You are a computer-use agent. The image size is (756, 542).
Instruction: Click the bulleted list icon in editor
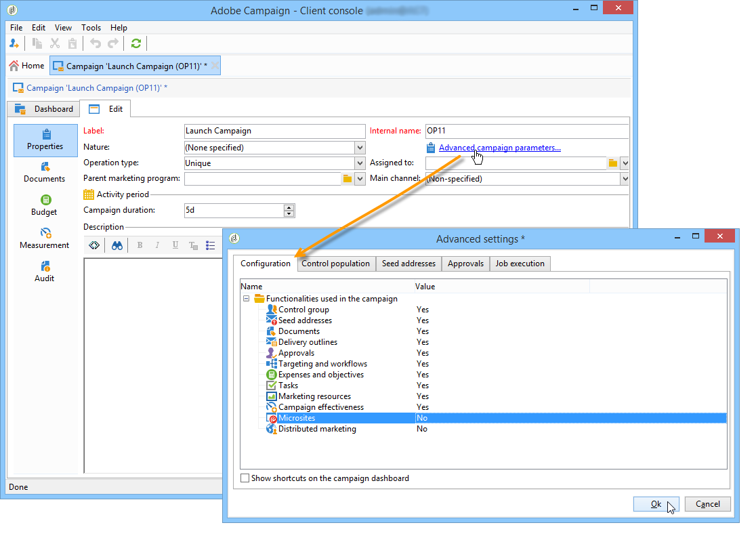point(211,245)
